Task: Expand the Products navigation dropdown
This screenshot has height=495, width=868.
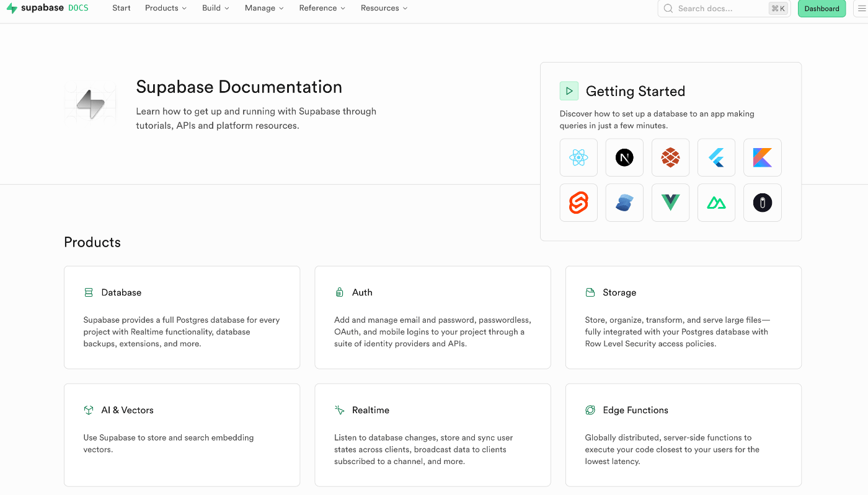Action: coord(166,8)
